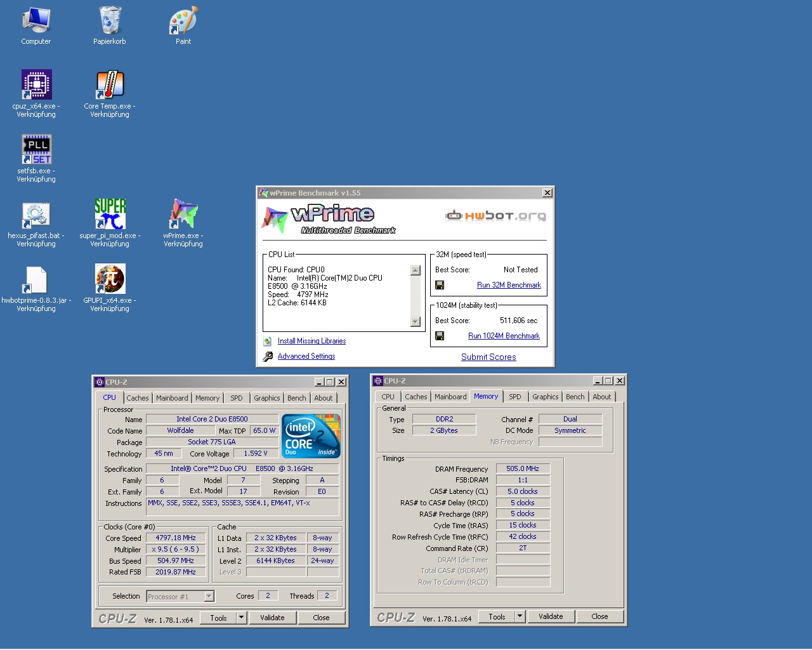Select the super_pi_mod.exe shortcut icon
The height and width of the screenshot is (650, 812).
[110, 214]
